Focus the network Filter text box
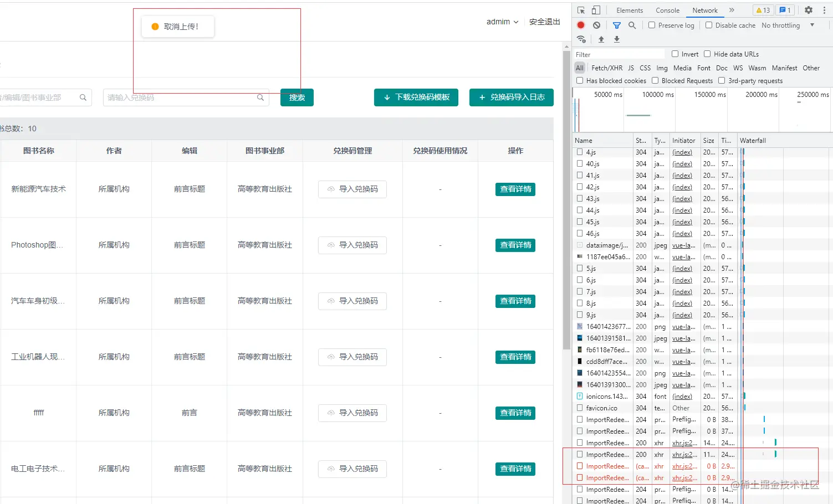The width and height of the screenshot is (833, 504). [x=620, y=54]
